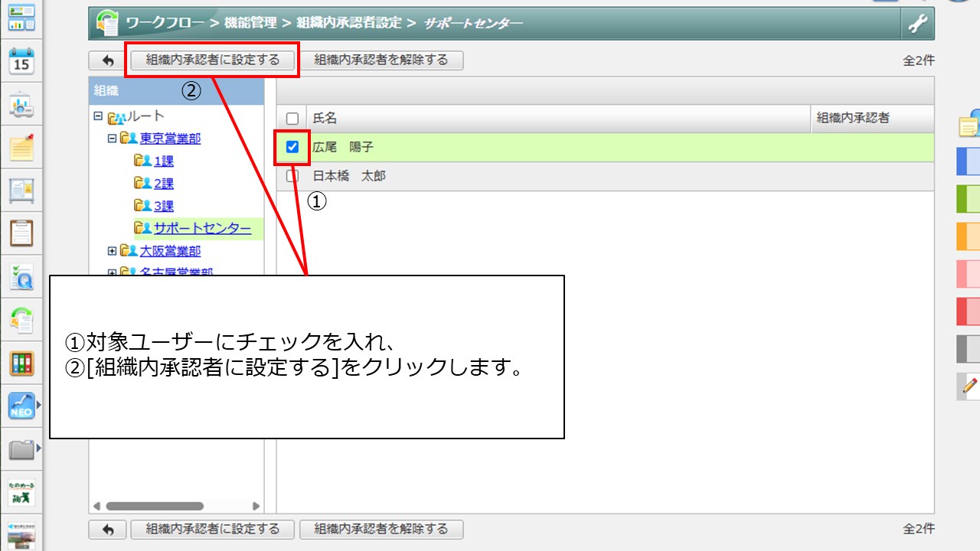The width and height of the screenshot is (980, 551).
Task: Click the folder icon beside ルート
Action: [x=116, y=117]
